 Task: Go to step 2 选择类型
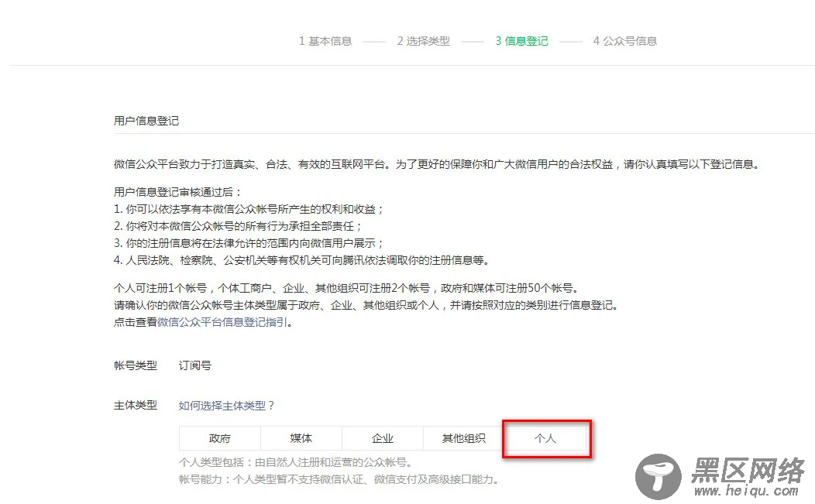tap(424, 41)
